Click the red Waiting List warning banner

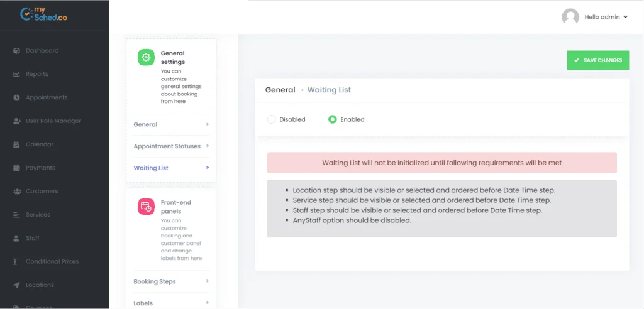click(442, 163)
